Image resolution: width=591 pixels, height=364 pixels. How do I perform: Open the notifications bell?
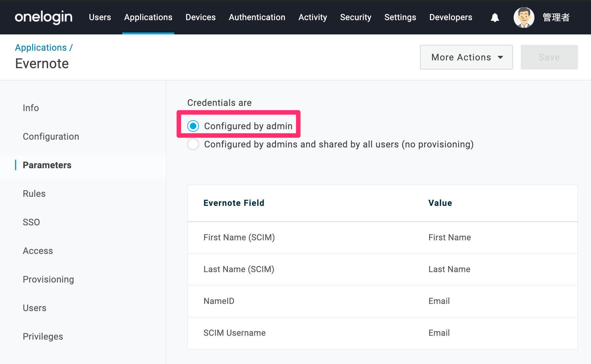pyautogui.click(x=495, y=18)
